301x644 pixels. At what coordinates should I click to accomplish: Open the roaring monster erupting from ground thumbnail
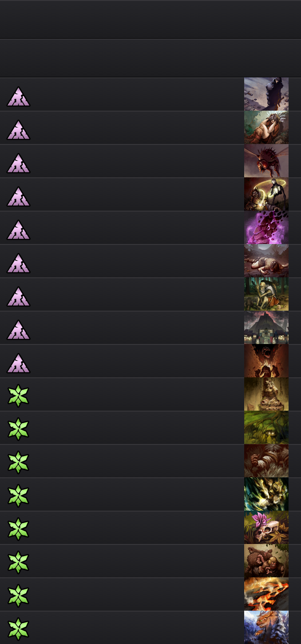[266, 361]
